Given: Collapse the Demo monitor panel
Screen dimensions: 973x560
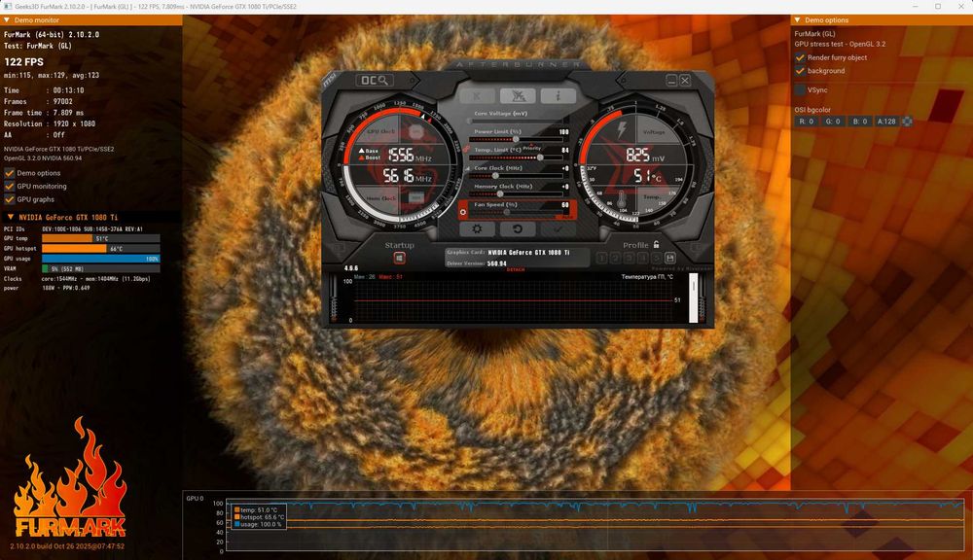Looking at the screenshot, I should 7,19.
